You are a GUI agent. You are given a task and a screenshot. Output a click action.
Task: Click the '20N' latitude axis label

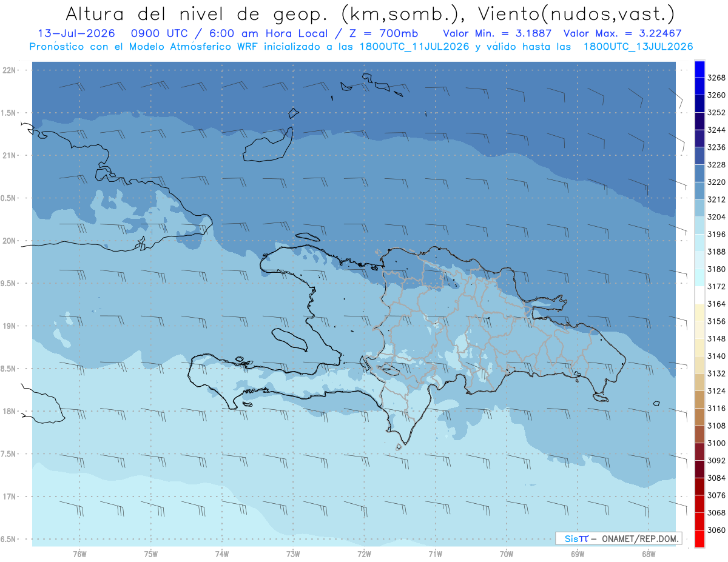pos(9,241)
